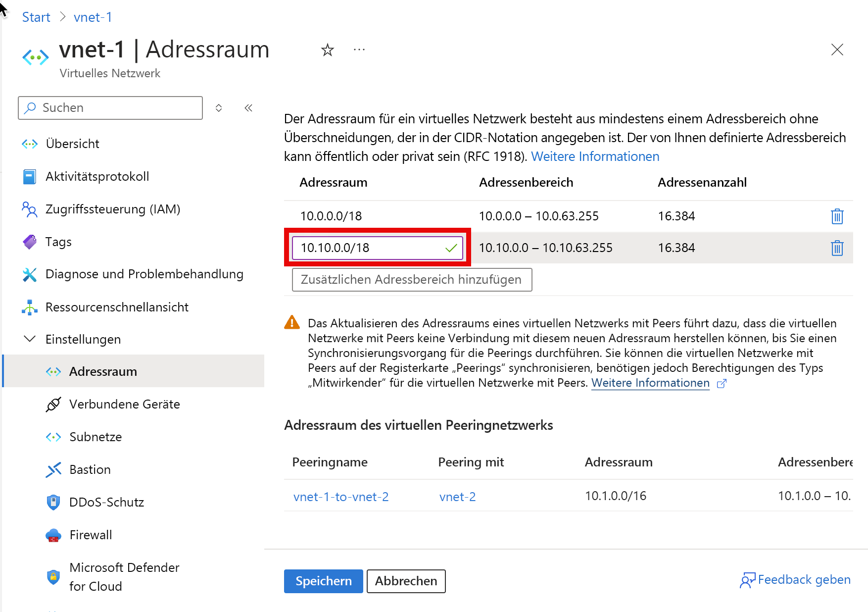Screen dimensions: 868x612
Task: Open Weitere Informationen link in peering warning
Action: tap(650, 383)
